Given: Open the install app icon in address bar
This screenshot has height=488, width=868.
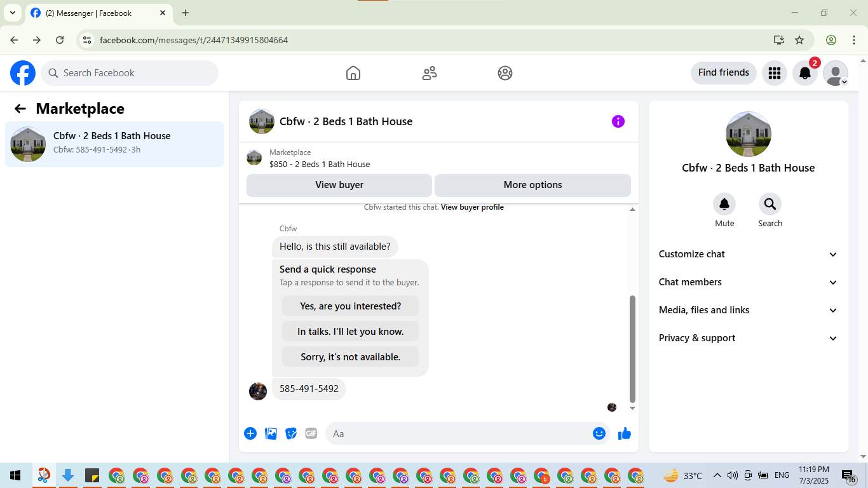Looking at the screenshot, I should point(779,40).
